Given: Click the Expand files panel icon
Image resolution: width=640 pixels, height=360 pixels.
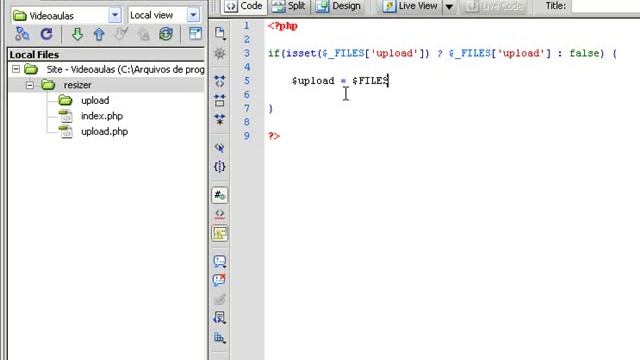Looking at the screenshot, I should pyautogui.click(x=195, y=33).
